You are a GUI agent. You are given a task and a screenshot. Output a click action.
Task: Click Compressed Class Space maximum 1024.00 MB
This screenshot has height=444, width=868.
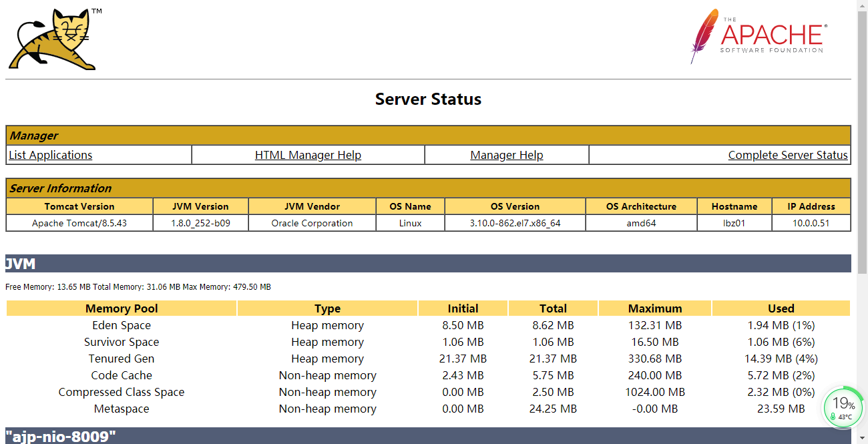pyautogui.click(x=655, y=392)
